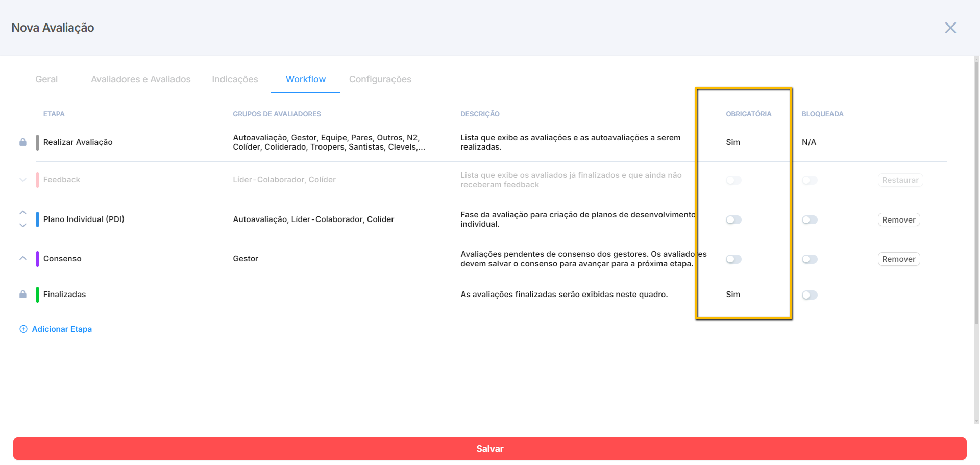
Task: Close the Nova Avaliação dialog
Action: (x=950, y=28)
